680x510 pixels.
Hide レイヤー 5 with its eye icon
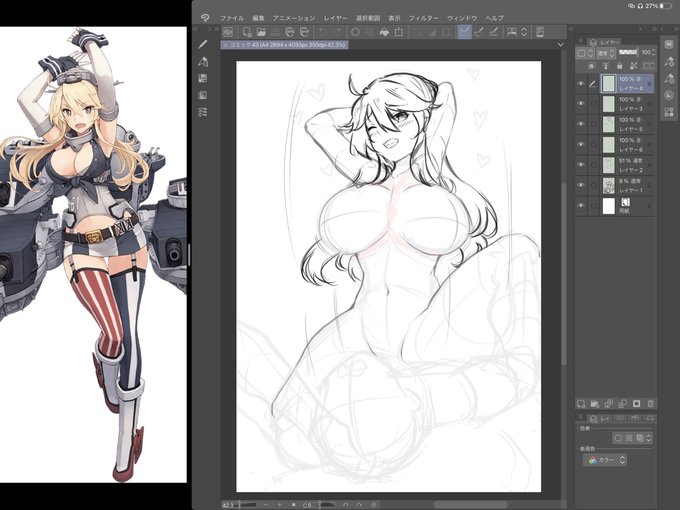(x=581, y=124)
